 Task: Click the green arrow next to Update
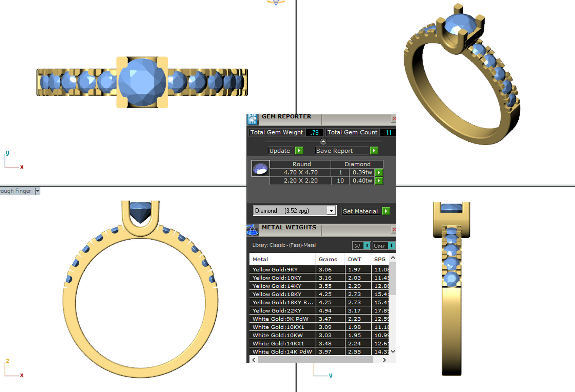pos(299,150)
